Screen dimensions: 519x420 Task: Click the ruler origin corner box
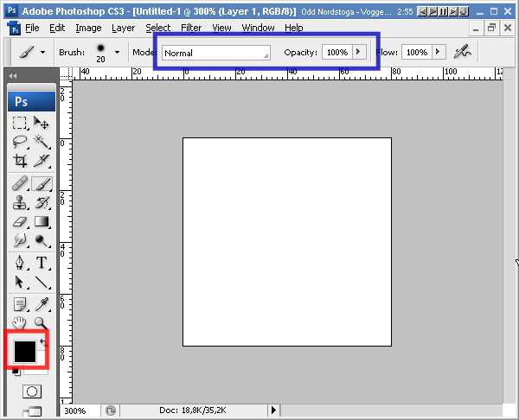67,73
